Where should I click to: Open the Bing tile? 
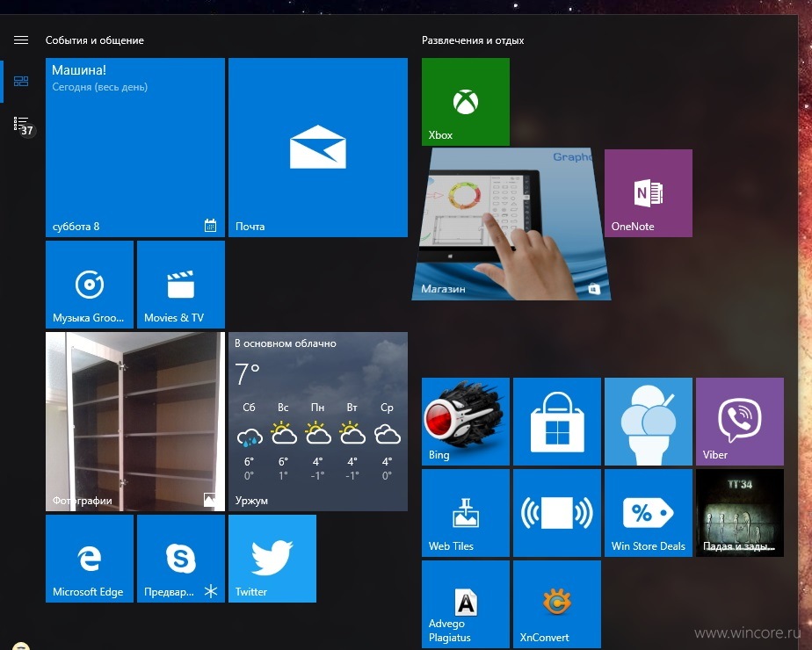tap(466, 422)
